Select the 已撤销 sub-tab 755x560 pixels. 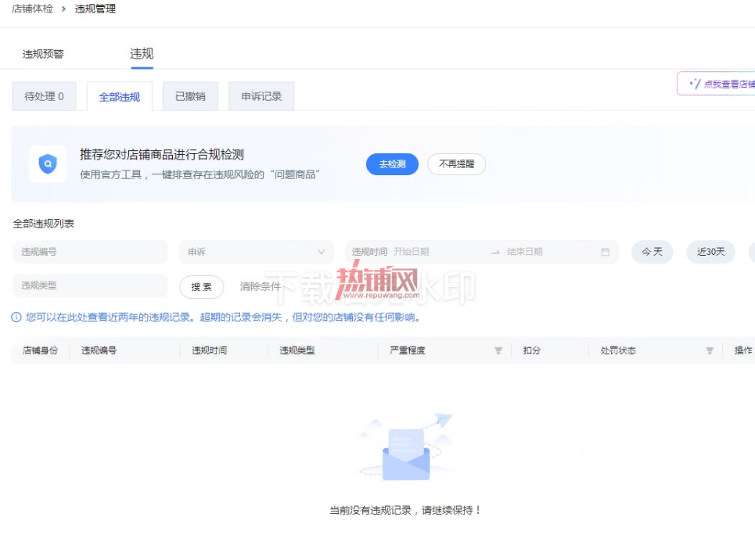coord(190,96)
